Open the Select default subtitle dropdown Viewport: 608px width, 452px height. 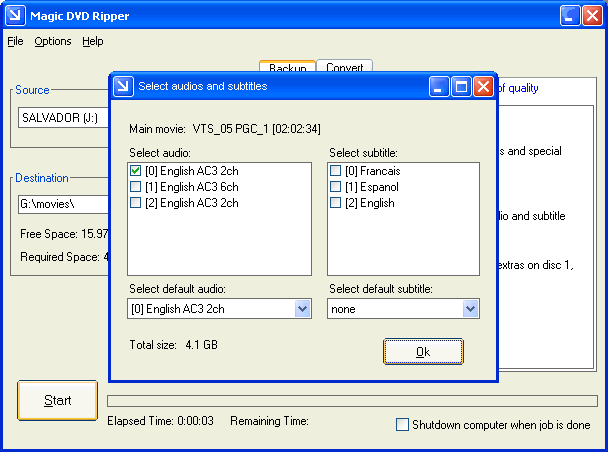[x=470, y=309]
